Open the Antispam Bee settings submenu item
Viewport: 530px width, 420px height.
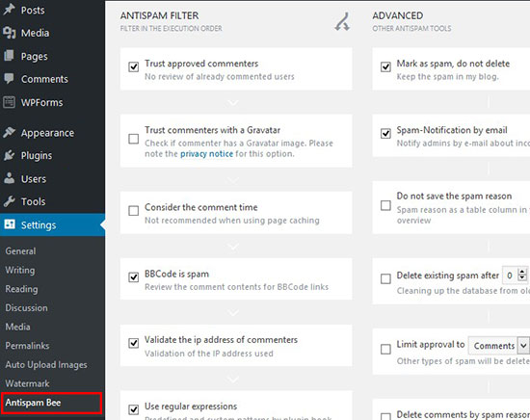pos(33,403)
